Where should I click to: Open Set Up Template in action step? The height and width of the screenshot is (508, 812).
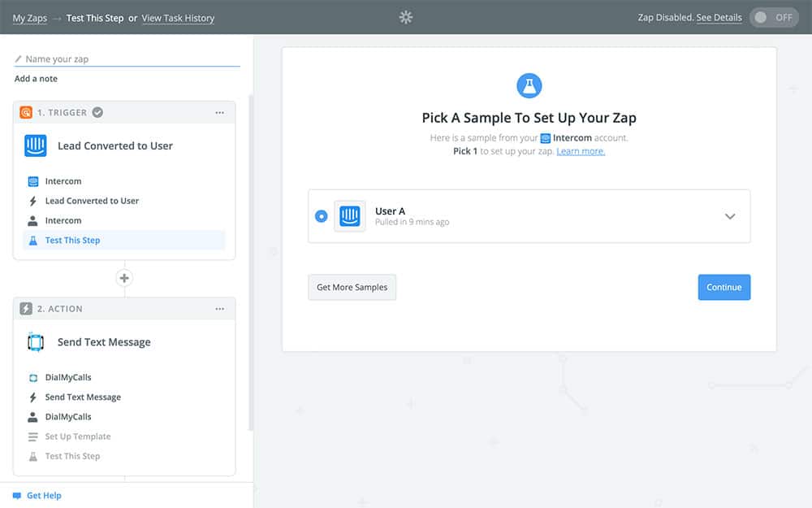77,436
